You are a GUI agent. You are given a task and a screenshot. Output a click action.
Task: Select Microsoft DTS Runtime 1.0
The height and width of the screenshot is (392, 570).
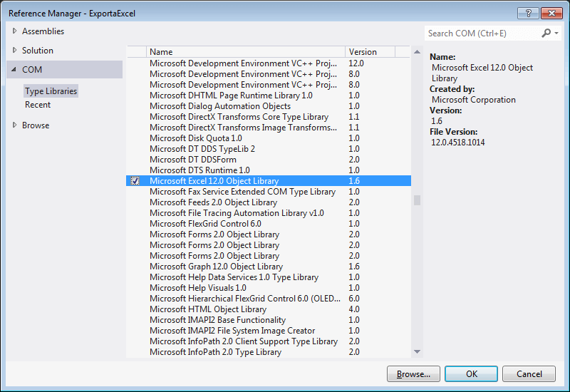pyautogui.click(x=269, y=170)
